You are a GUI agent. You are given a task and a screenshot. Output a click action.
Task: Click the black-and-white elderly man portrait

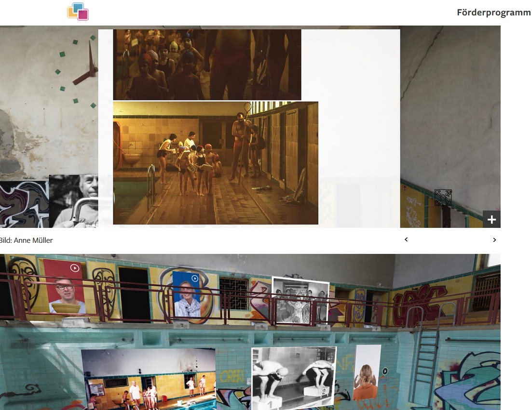coord(73,201)
